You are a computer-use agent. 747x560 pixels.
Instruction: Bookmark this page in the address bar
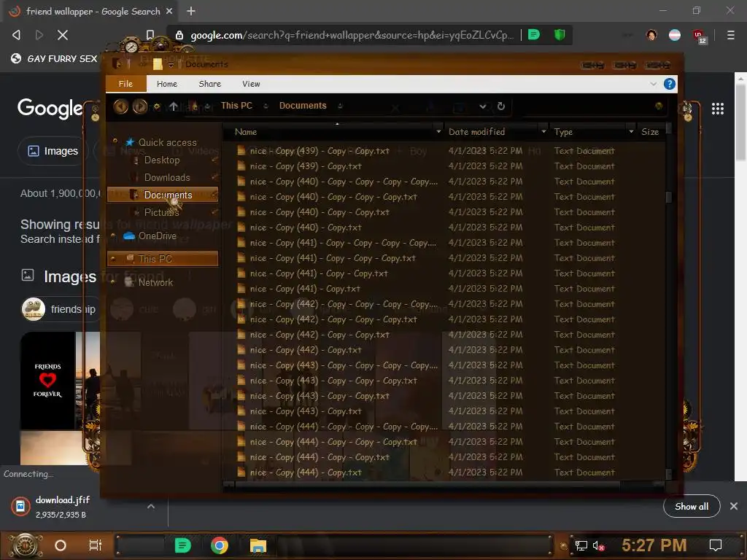150,35
